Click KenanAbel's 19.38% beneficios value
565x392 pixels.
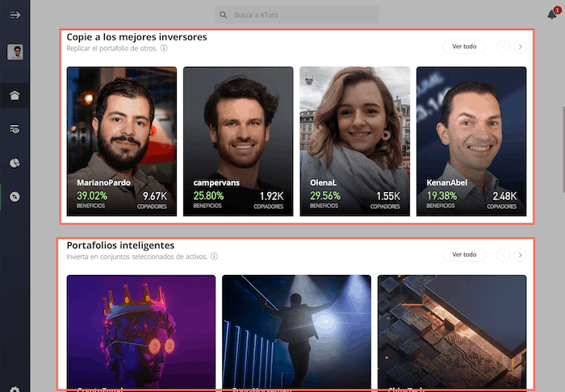pyautogui.click(x=442, y=196)
